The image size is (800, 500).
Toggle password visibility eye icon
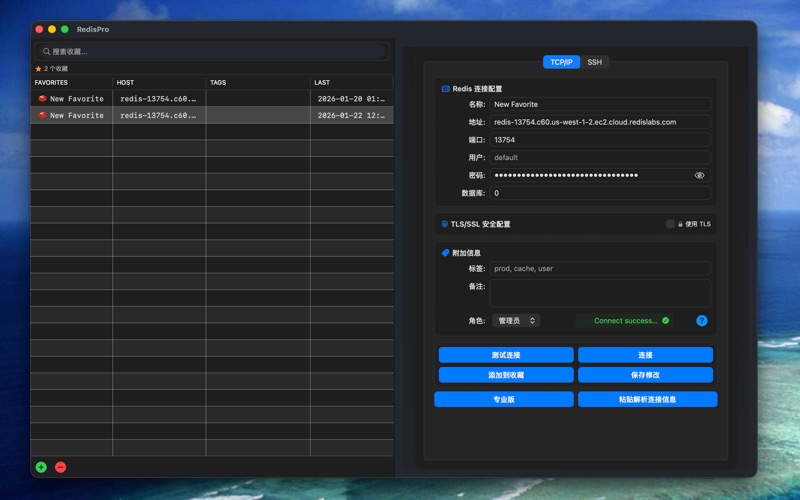point(699,175)
